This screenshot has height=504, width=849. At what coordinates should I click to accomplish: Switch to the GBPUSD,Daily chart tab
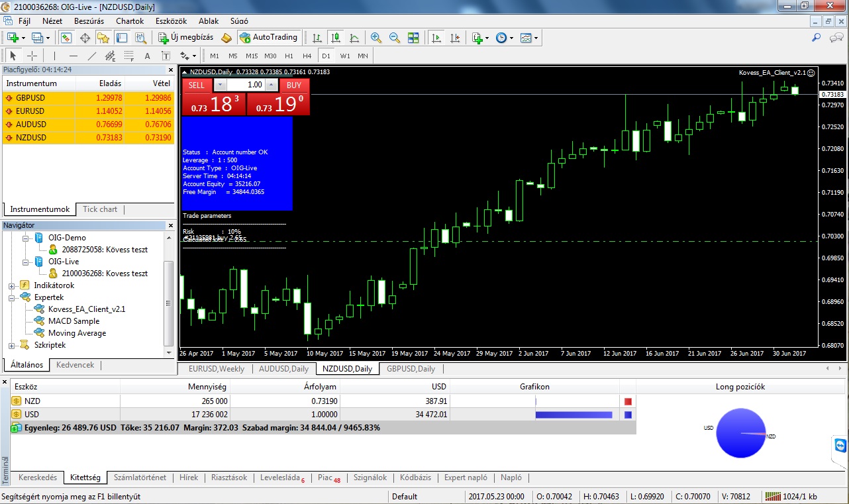[x=411, y=369]
